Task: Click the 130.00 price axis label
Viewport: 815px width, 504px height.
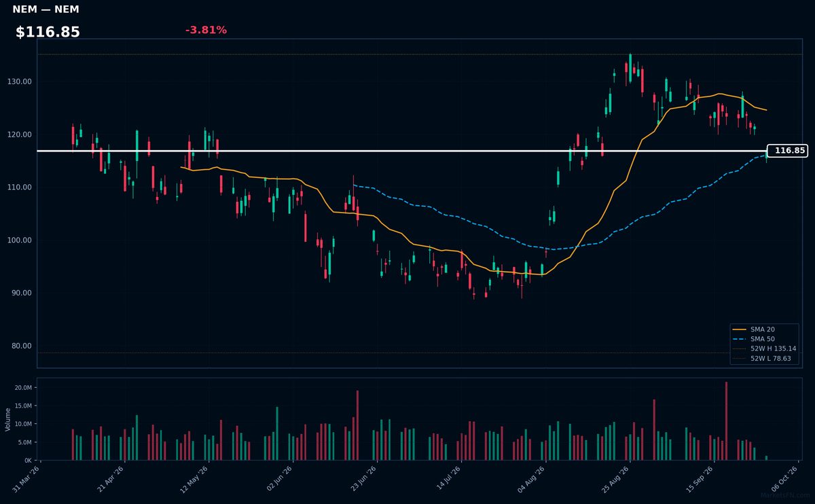Action: point(19,82)
